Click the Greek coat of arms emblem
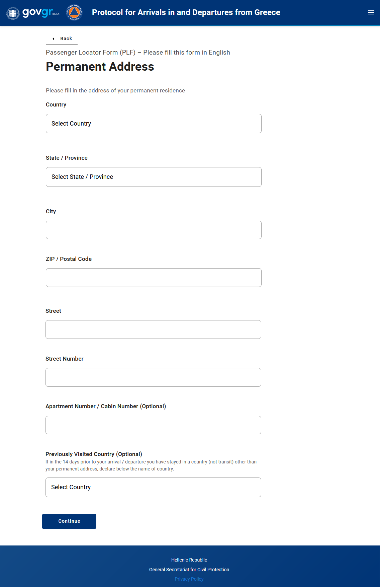 [x=13, y=13]
